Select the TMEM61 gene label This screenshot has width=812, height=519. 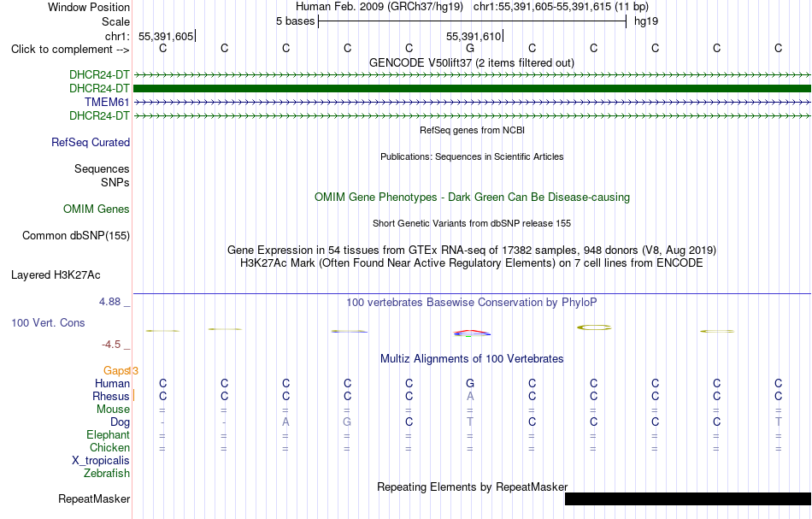click(x=107, y=102)
